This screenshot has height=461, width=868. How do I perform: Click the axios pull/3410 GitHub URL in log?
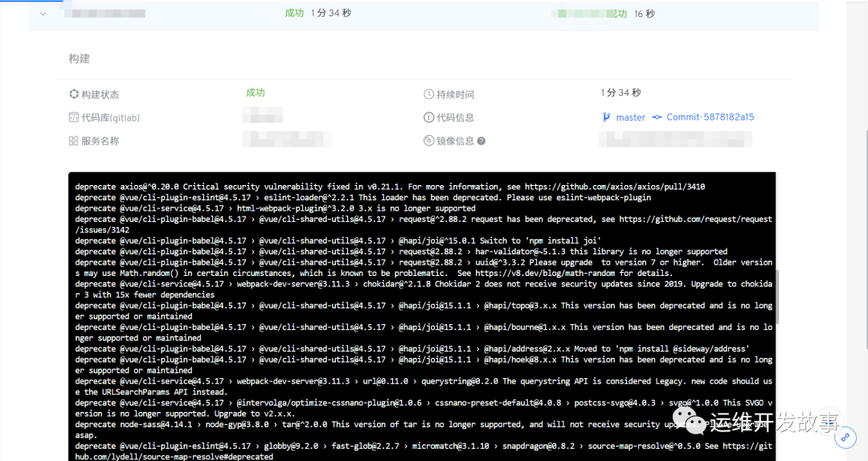tap(615, 187)
